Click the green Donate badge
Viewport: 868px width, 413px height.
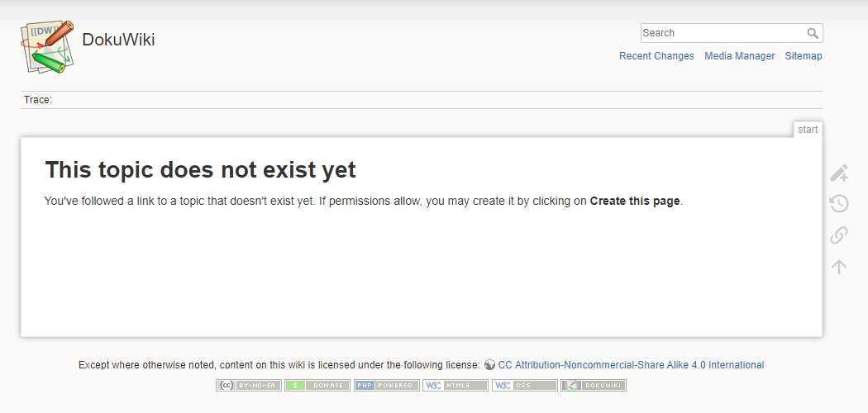(x=317, y=386)
